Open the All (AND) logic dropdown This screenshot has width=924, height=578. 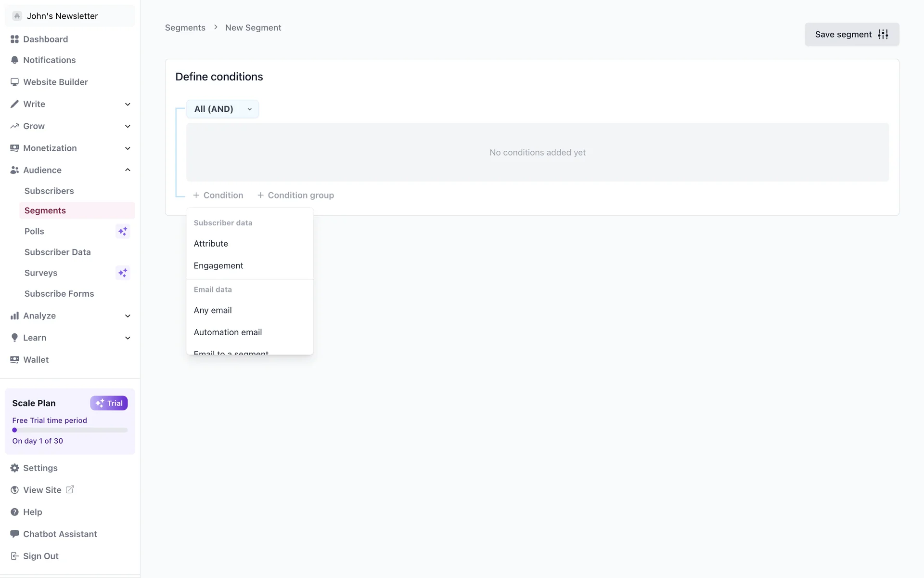pos(222,109)
